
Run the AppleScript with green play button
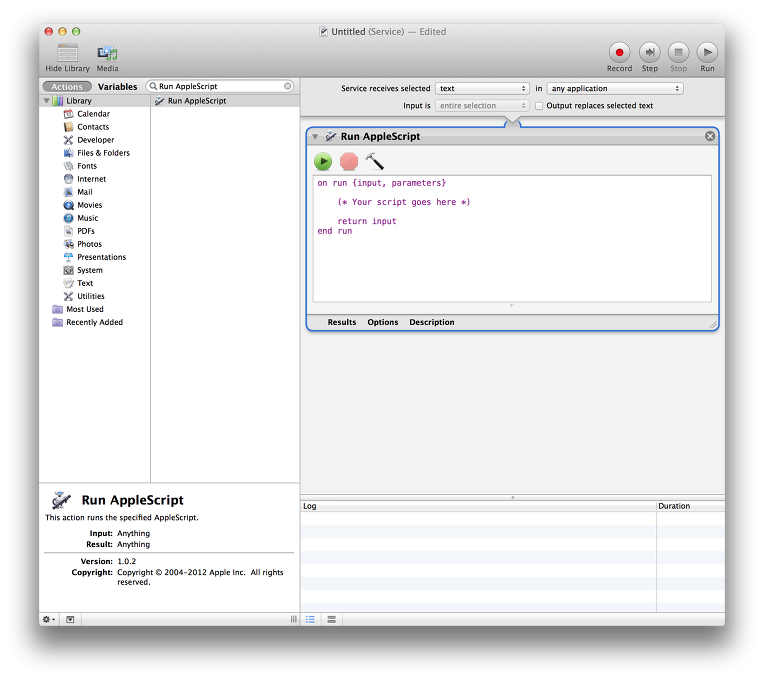(323, 161)
